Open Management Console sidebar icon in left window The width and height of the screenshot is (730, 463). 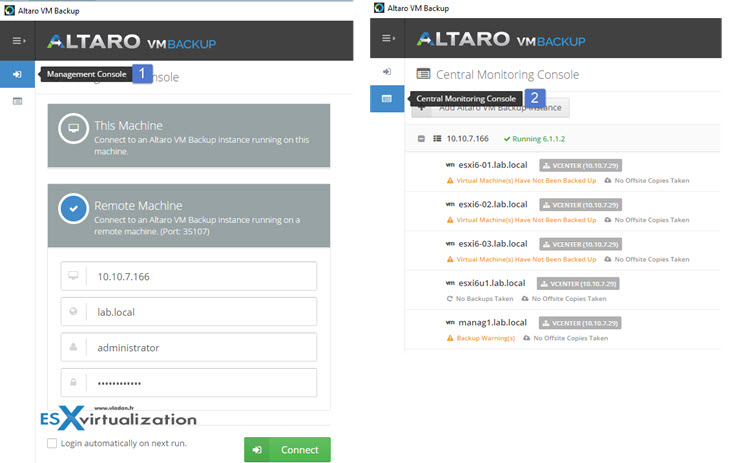coord(17,74)
